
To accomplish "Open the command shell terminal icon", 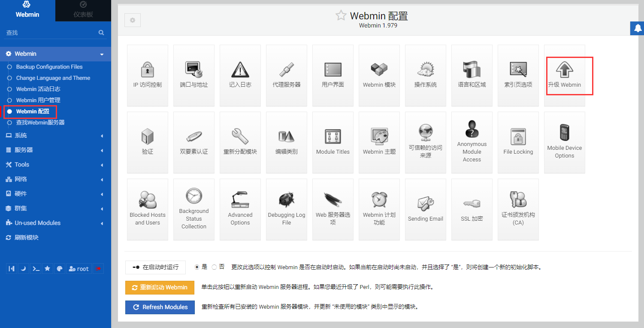I will coord(36,269).
